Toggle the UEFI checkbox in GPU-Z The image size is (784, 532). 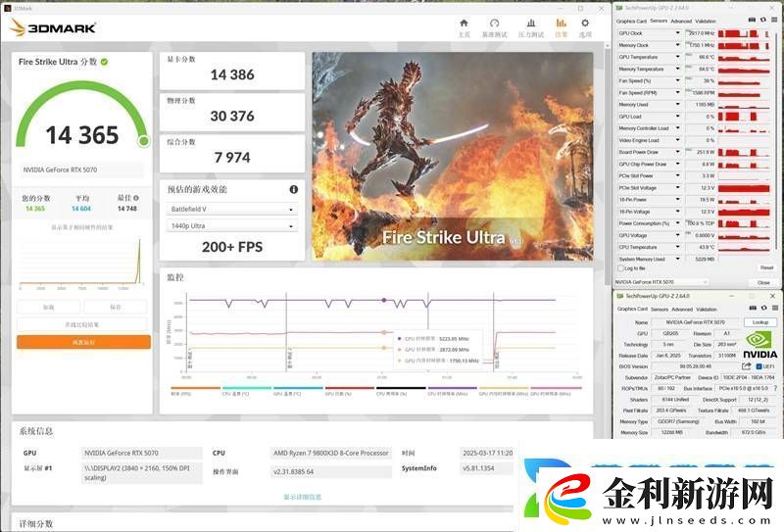[759, 366]
